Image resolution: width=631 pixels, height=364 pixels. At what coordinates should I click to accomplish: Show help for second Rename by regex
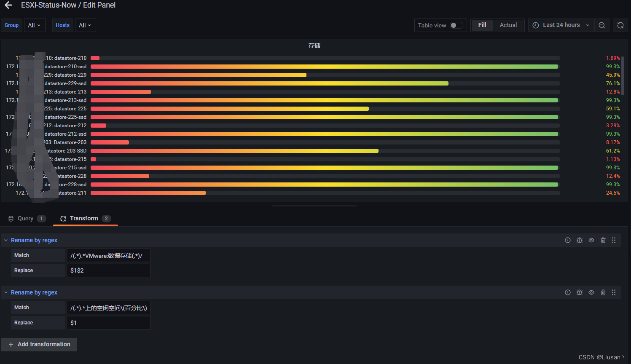[568, 292]
